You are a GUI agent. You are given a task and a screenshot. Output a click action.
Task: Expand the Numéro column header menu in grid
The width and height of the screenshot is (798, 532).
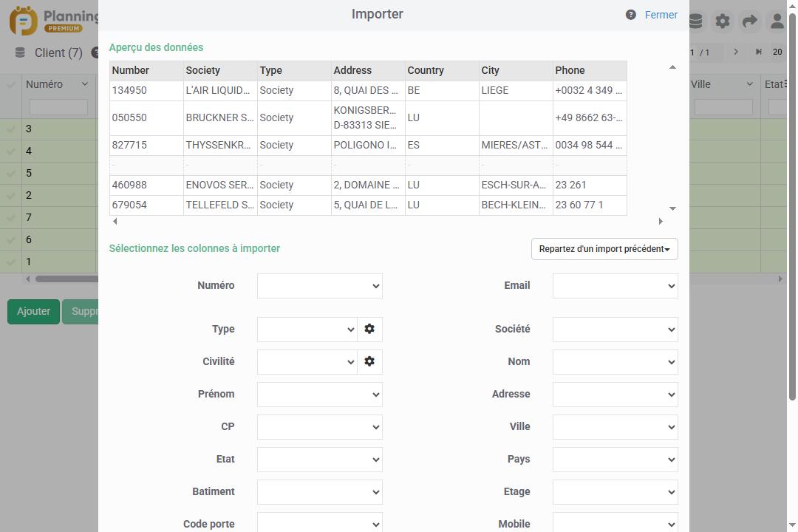pos(85,84)
